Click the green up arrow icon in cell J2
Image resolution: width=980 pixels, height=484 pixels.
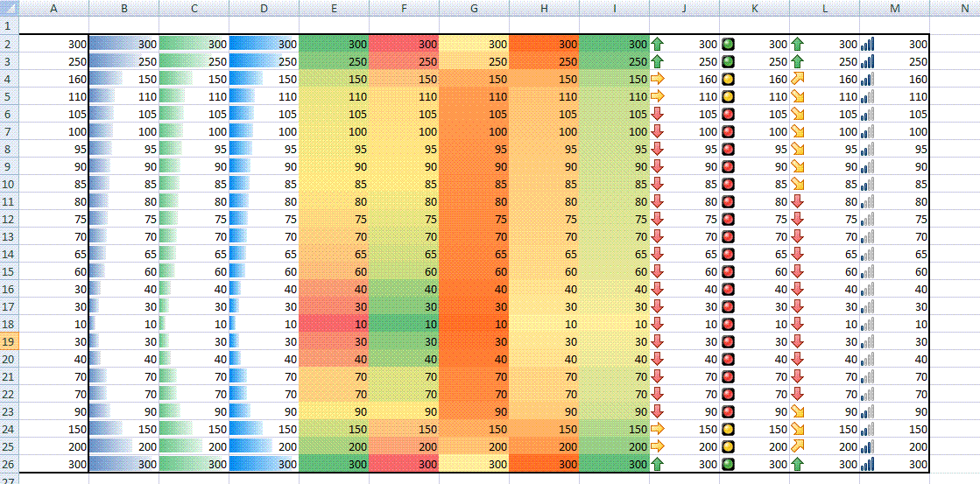pos(658,44)
